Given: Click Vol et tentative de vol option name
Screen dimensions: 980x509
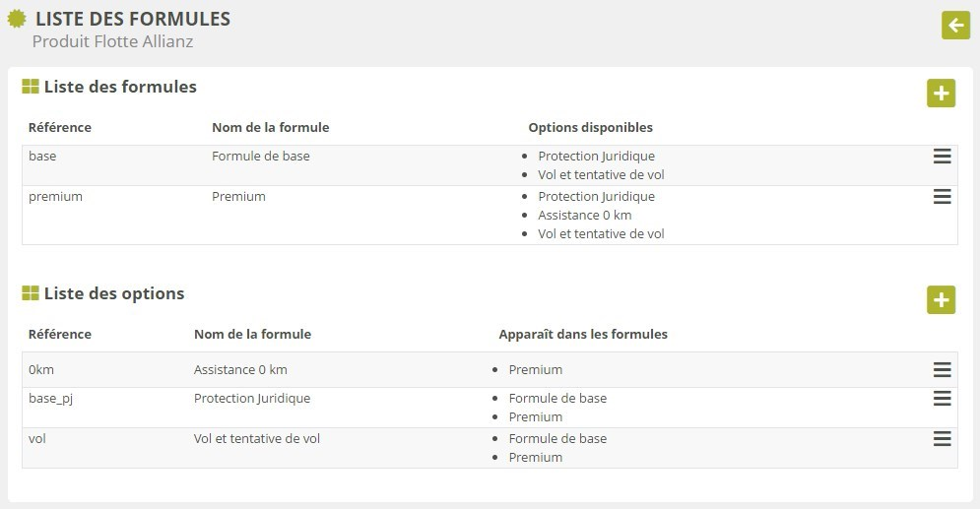Looking at the screenshot, I should pos(256,438).
